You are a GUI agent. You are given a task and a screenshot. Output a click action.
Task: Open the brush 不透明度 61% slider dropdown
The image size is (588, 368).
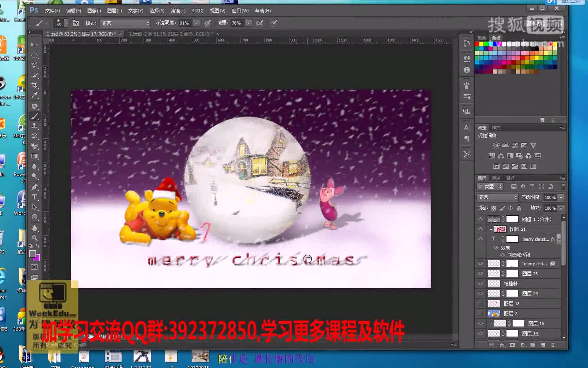tap(196, 23)
